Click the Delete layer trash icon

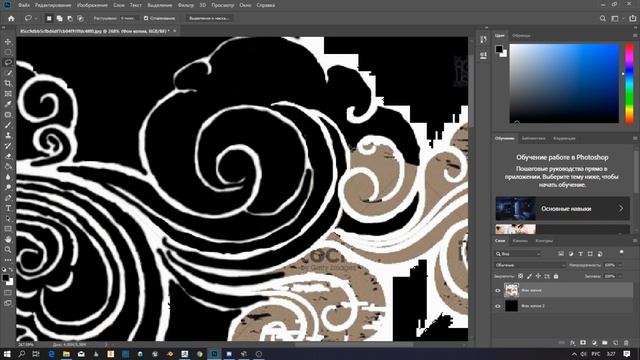[626, 343]
